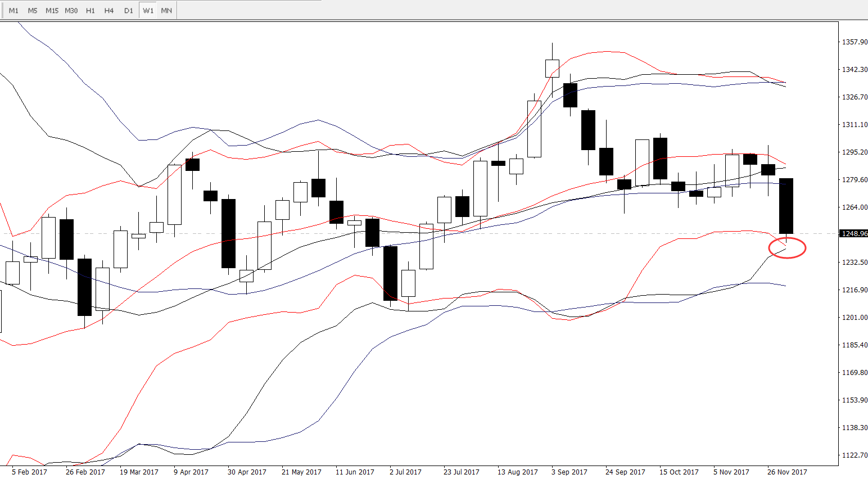Set chart period to H1

tap(91, 11)
